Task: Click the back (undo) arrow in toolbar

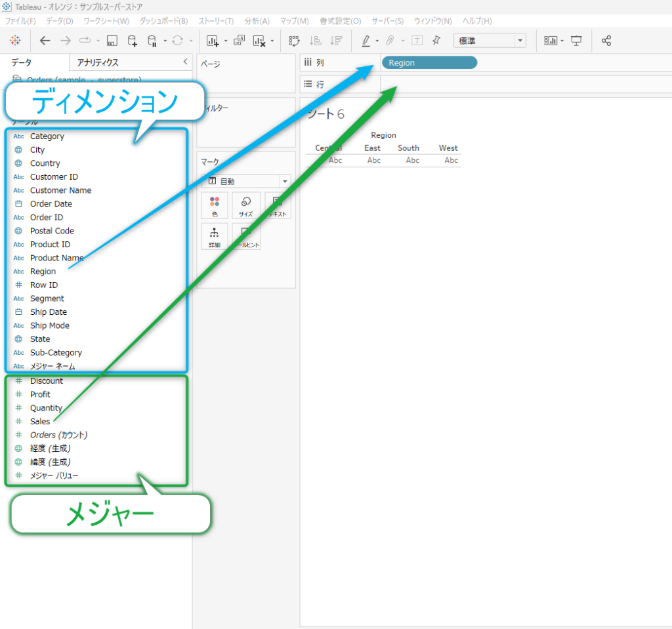Action: [x=45, y=41]
